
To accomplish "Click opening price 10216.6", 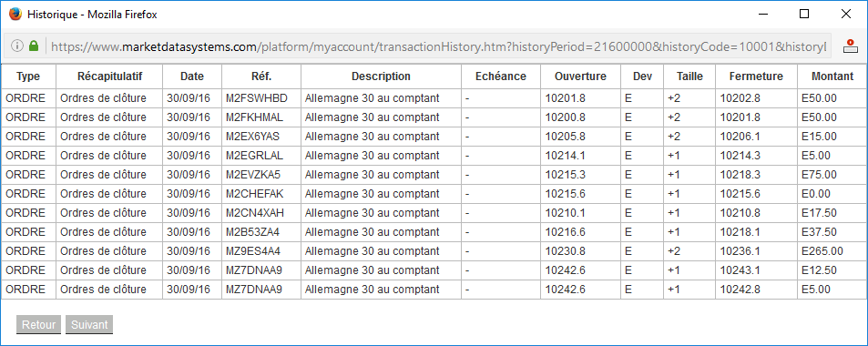I will point(566,232).
